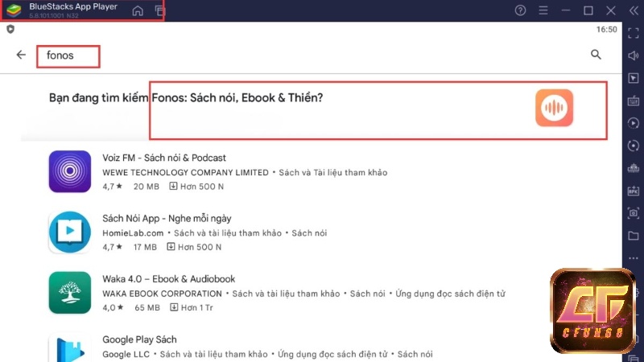Open Voiz FM - Sách nói & Podcast
Viewport: 644px width, 362px height.
[x=164, y=158]
